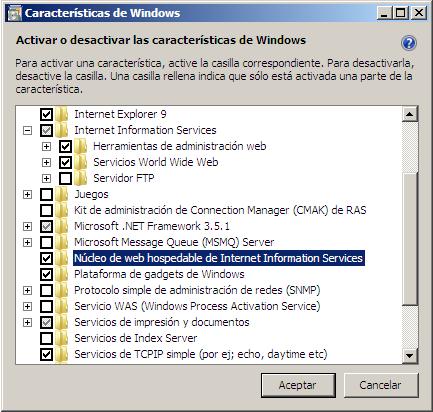
Task: Select Kit de administración de Connection Manager item
Action: 220,210
